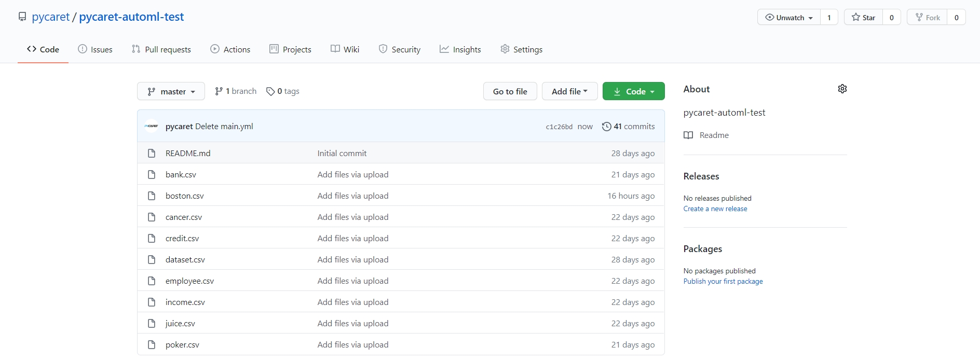This screenshot has height=361, width=980.
Task: Open the master branch dropdown
Action: tap(171, 92)
